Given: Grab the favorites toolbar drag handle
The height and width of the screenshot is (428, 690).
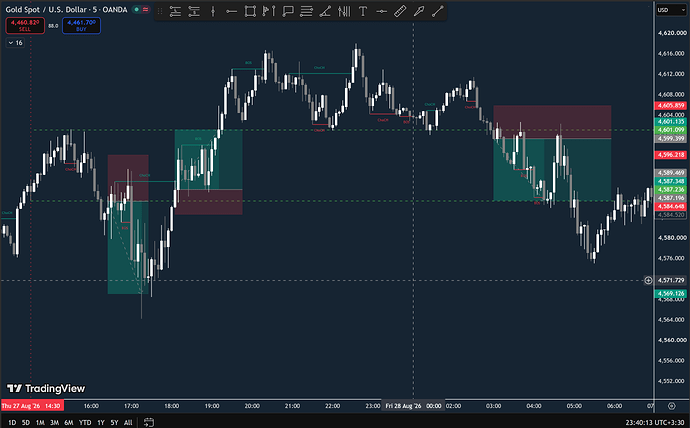Looking at the screenshot, I should pos(160,12).
